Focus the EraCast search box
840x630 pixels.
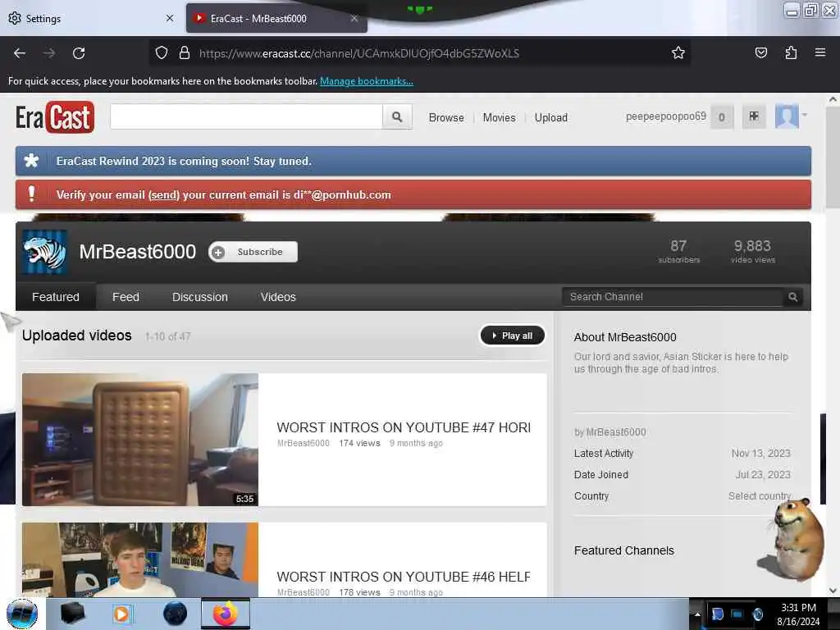(x=246, y=116)
